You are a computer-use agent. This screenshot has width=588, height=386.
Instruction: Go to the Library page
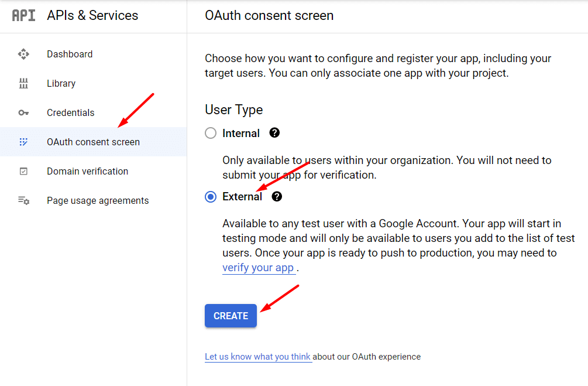click(94, 83)
